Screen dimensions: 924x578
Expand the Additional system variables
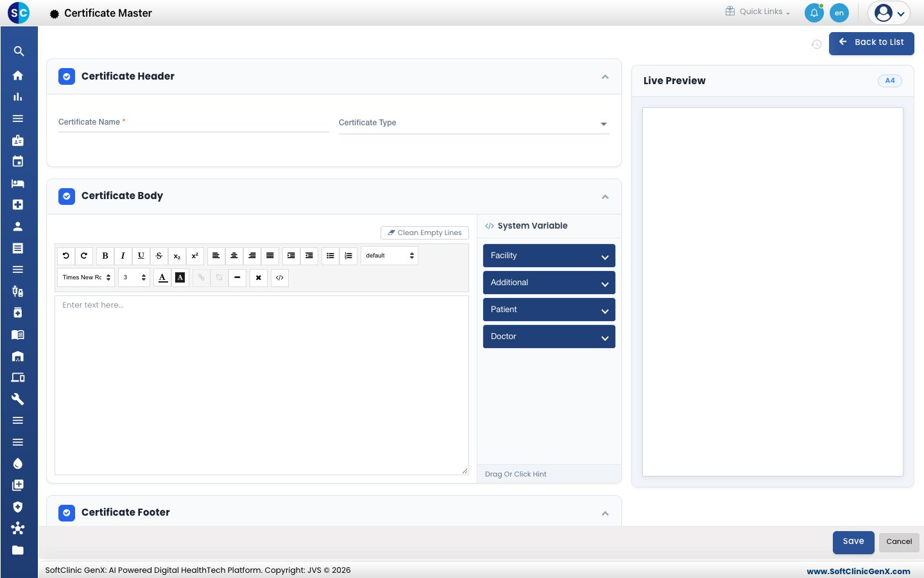point(549,283)
